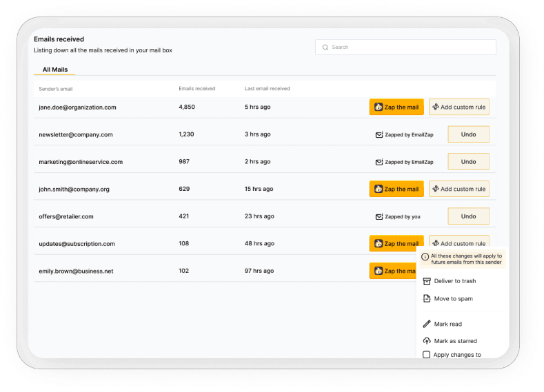Zap the mail from emily.brown@business.net
This screenshot has width=544, height=392.
pos(393,271)
